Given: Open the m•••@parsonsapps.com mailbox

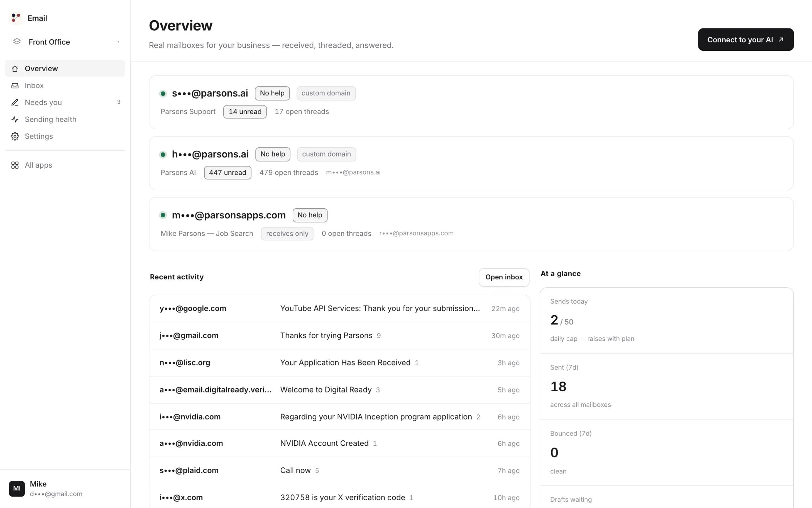Looking at the screenshot, I should point(471,224).
